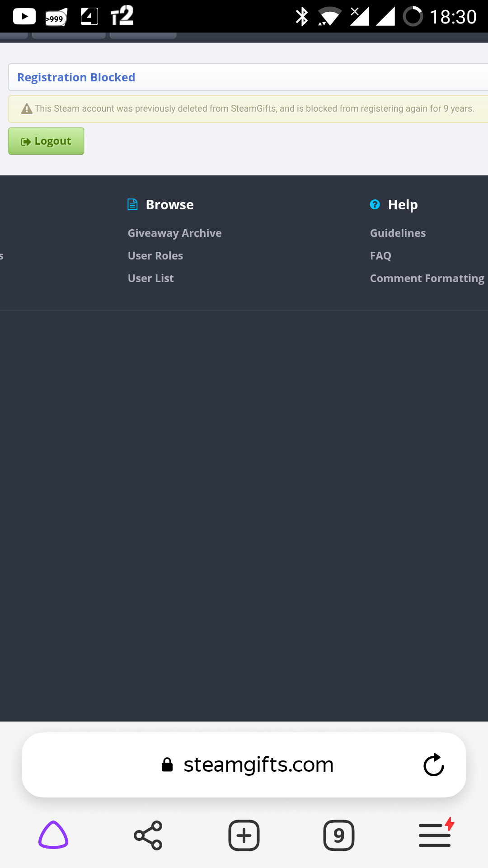Tap the Help section heading
Viewport: 488px width, 868px height.
(x=403, y=205)
